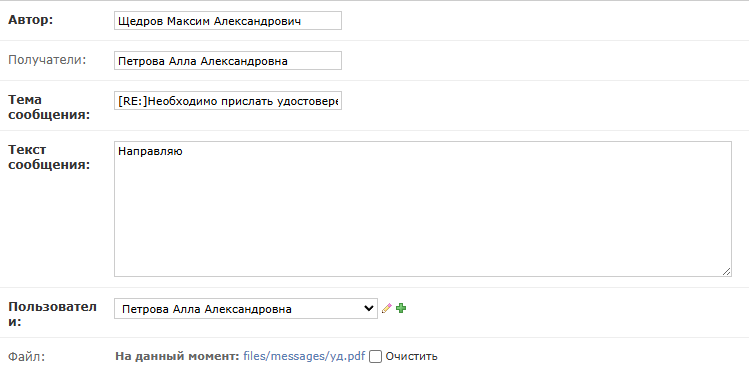Click the Автор label
The image size is (749, 369).
pos(31,20)
